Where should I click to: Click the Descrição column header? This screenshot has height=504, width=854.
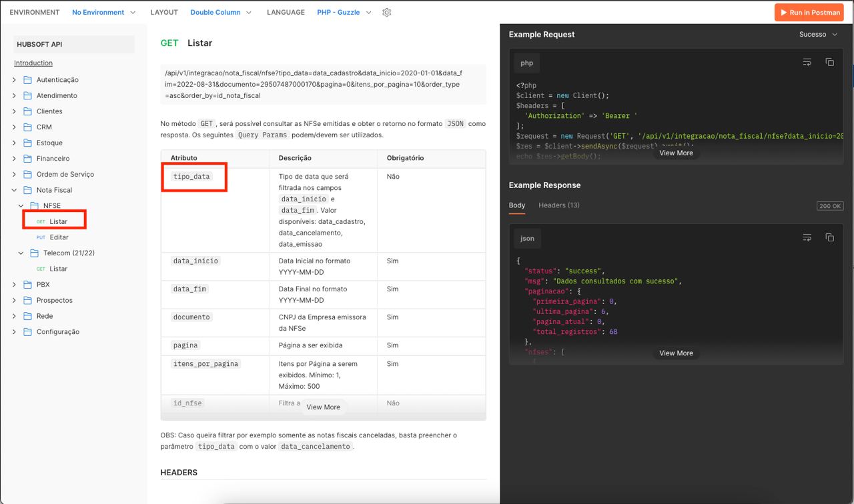click(x=295, y=158)
